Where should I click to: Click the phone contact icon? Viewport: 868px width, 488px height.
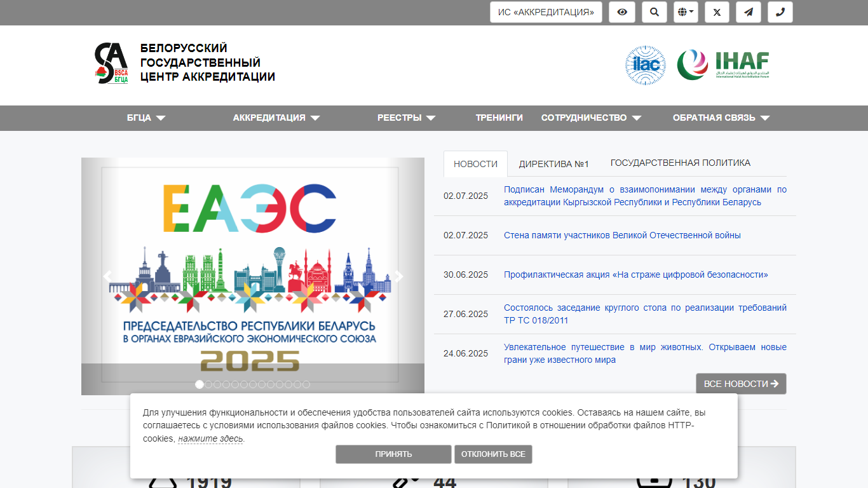780,12
